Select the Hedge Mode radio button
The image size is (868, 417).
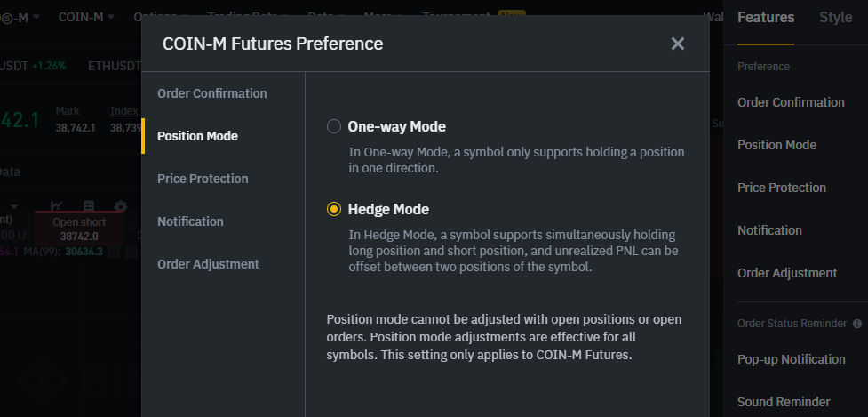pyautogui.click(x=334, y=209)
